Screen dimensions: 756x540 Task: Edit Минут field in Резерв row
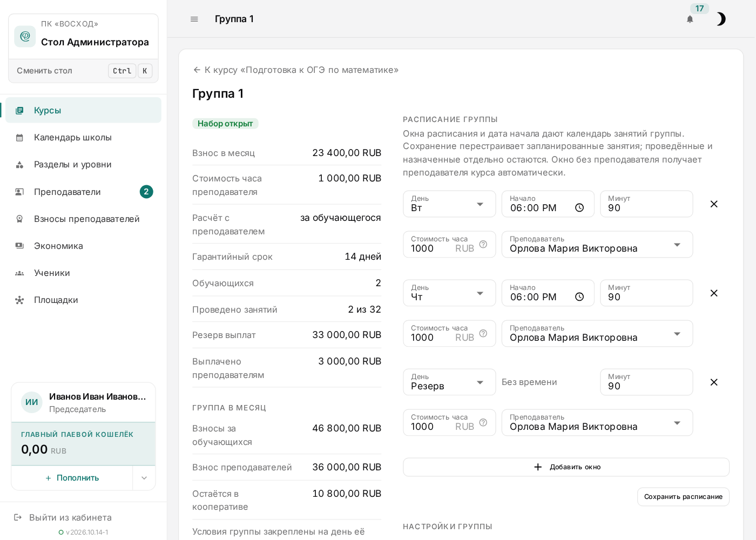coord(646,382)
